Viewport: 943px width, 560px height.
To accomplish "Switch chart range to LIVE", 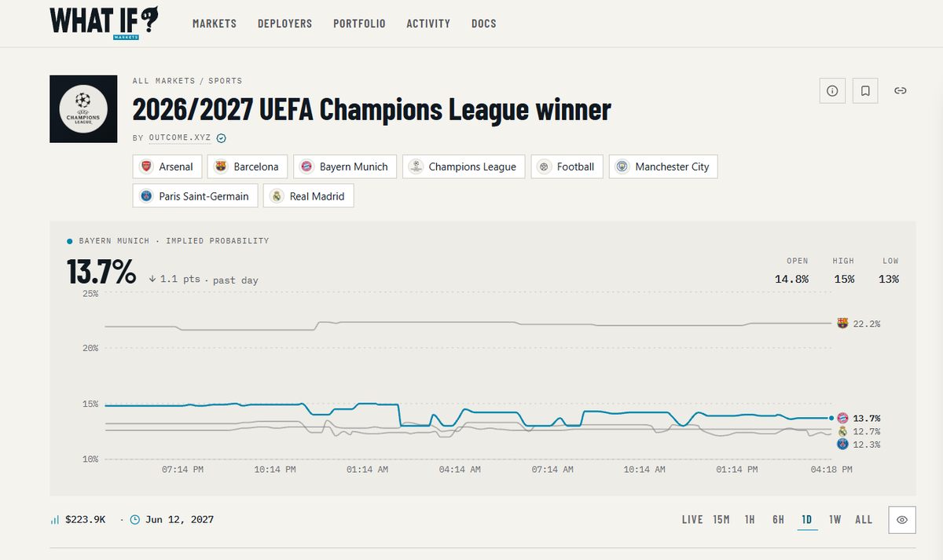I will pos(692,520).
